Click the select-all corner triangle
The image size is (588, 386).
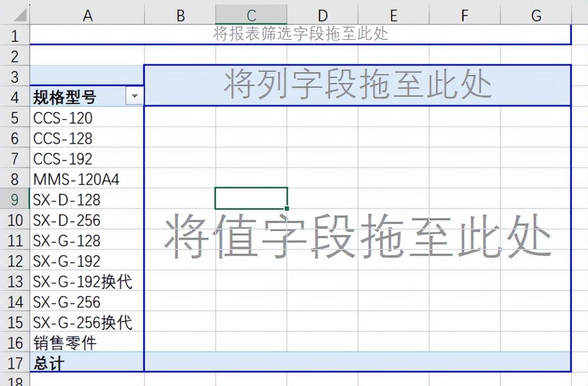tap(20, 16)
